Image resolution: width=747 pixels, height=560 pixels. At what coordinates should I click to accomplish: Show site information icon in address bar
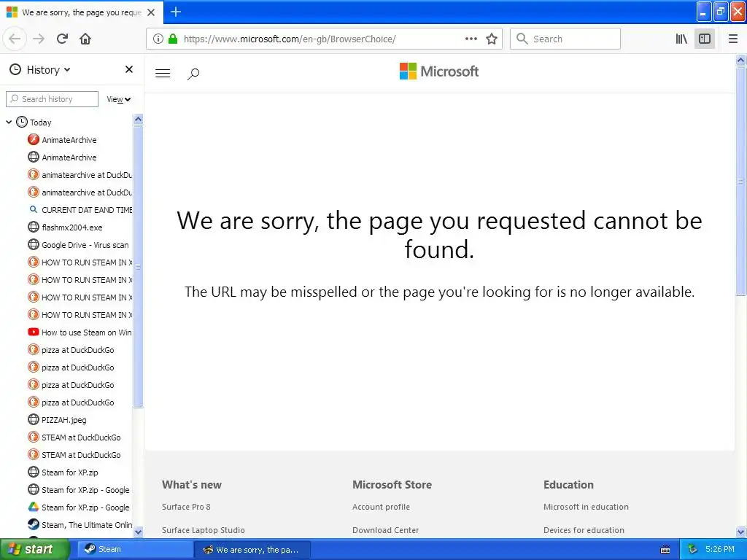coord(158,39)
